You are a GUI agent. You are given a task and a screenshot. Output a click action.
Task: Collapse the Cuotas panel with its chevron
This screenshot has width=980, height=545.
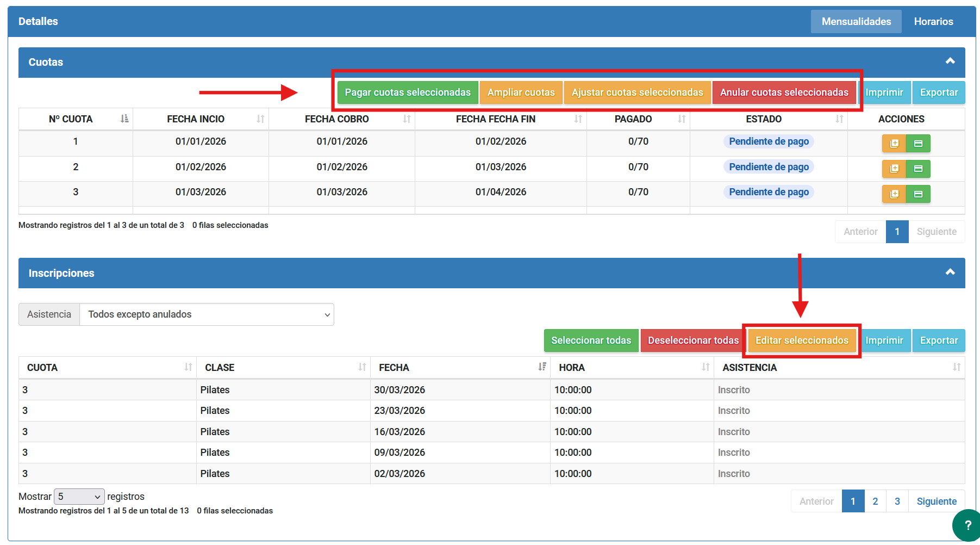coord(950,61)
